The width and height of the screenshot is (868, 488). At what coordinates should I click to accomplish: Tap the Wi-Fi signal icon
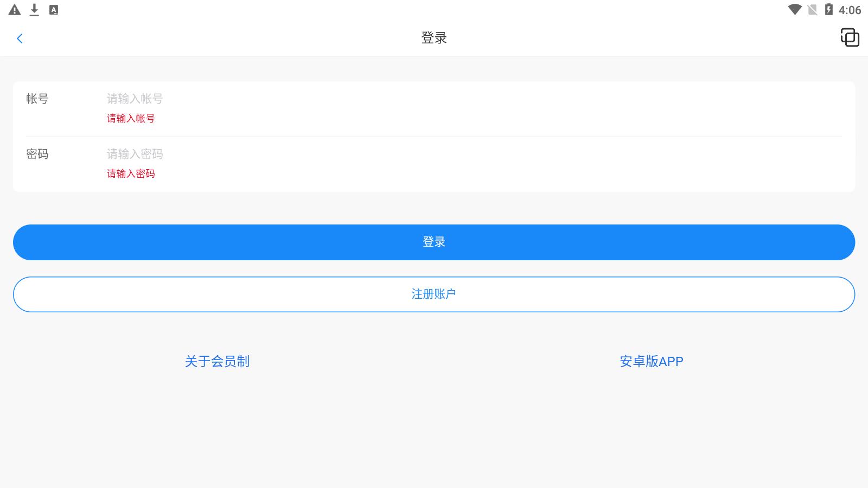pos(795,10)
